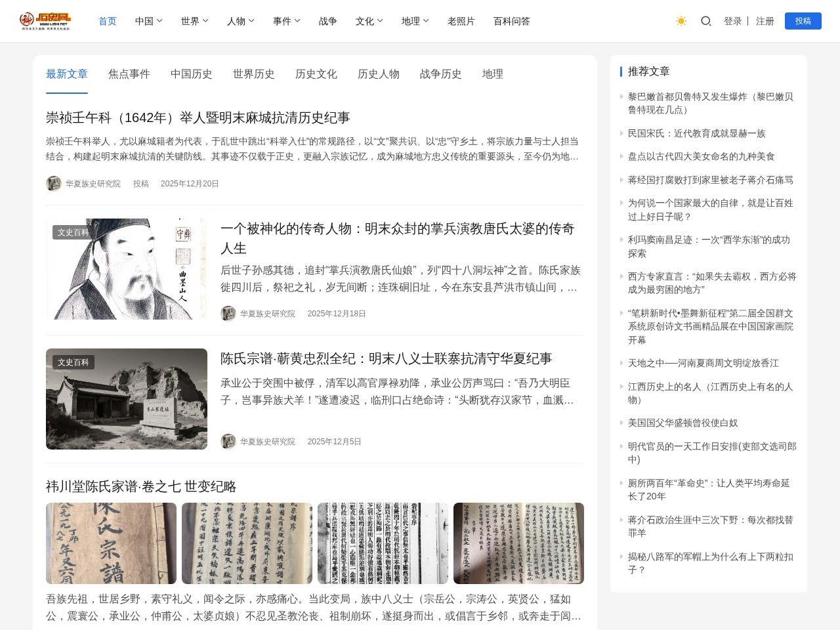
Task: Click the author avatar beside the 唐氏太婆 article date
Action: (228, 314)
